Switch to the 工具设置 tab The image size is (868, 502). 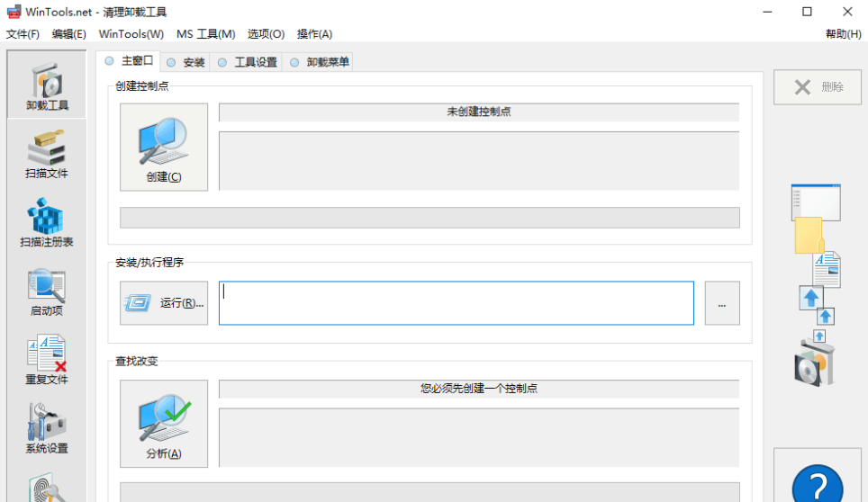(x=248, y=62)
